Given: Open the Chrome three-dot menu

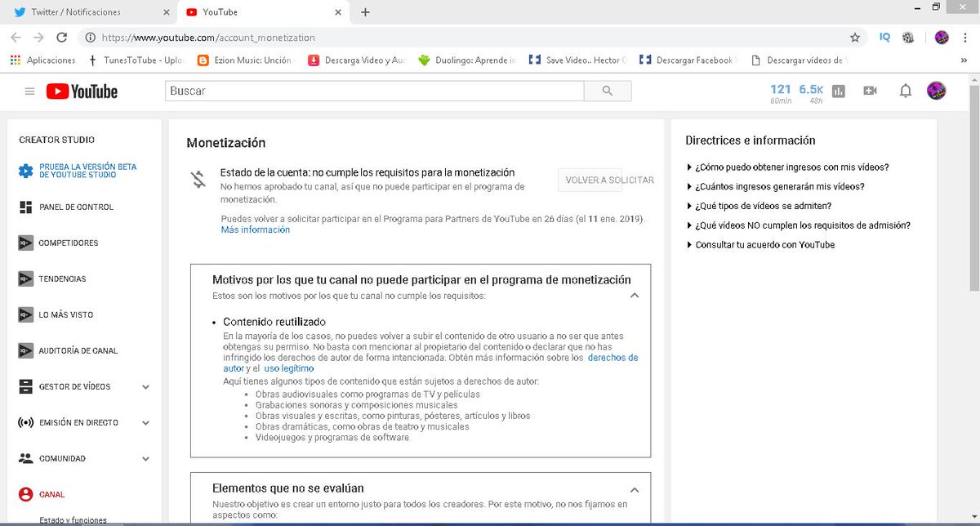Looking at the screenshot, I should (x=966, y=38).
